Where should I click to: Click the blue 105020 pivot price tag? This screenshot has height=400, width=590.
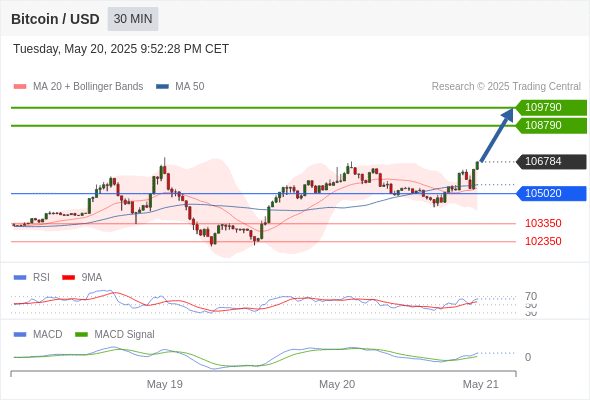(551, 193)
